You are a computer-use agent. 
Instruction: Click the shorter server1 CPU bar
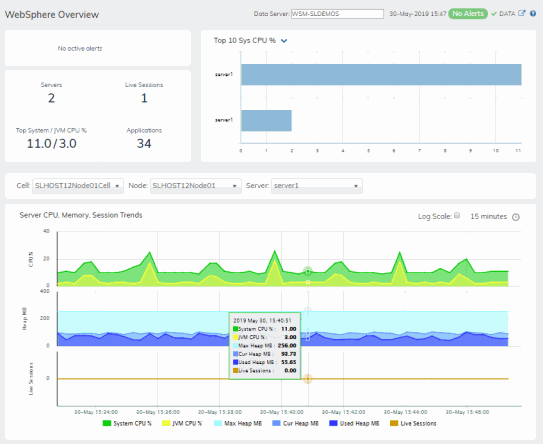(x=266, y=121)
